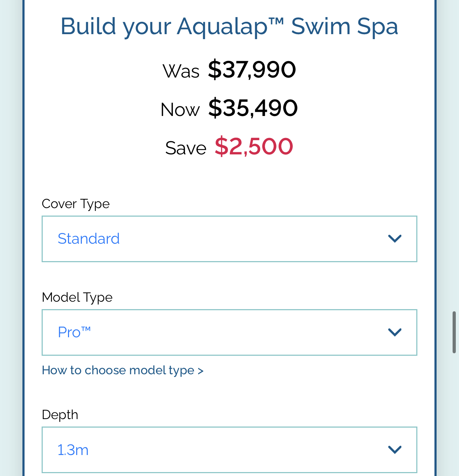Screen dimensions: 459x476
Task: Click the $35,490 current price
Action: 253,108
